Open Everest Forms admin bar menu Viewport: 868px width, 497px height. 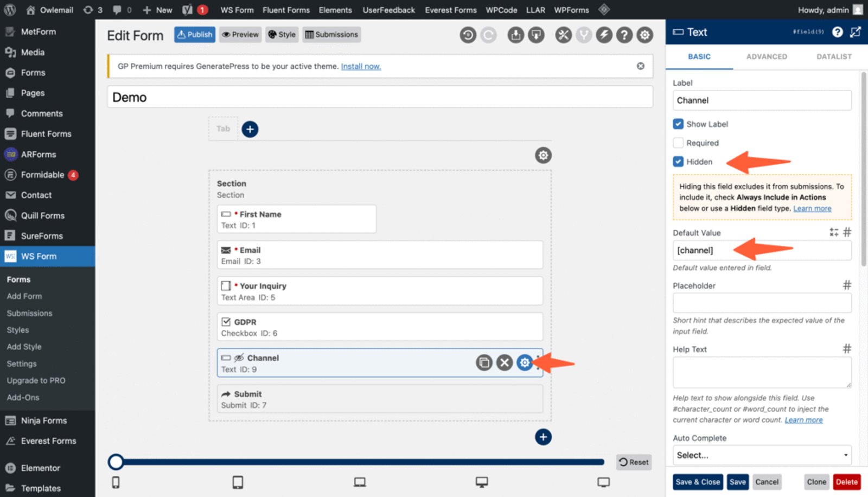[451, 10]
